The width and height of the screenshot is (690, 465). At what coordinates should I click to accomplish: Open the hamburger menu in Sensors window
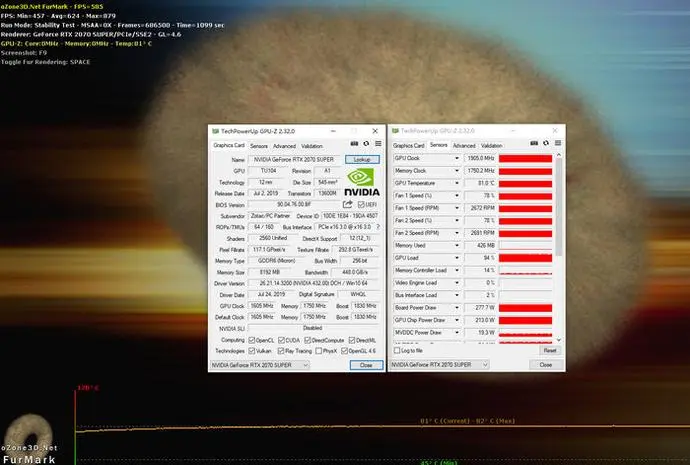pyautogui.click(x=558, y=143)
